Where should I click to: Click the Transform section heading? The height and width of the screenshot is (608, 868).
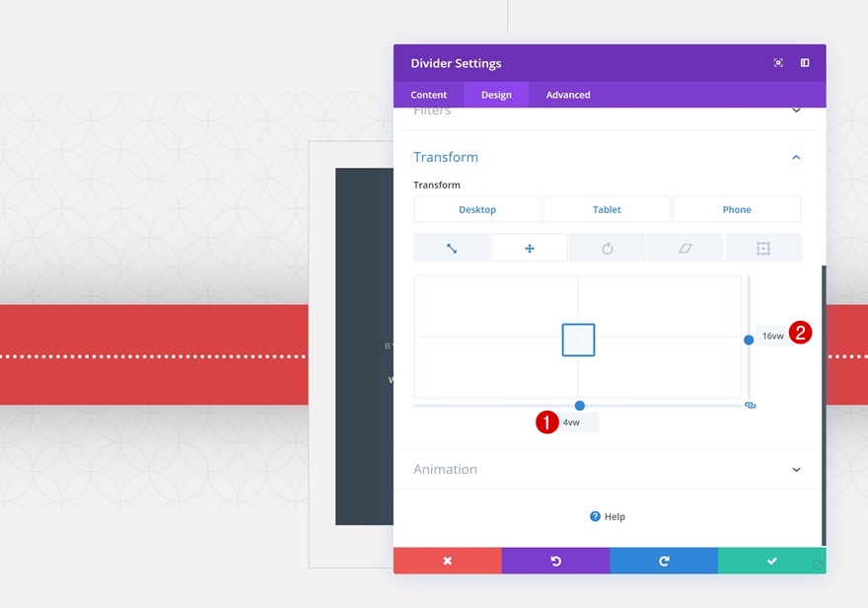tap(446, 157)
